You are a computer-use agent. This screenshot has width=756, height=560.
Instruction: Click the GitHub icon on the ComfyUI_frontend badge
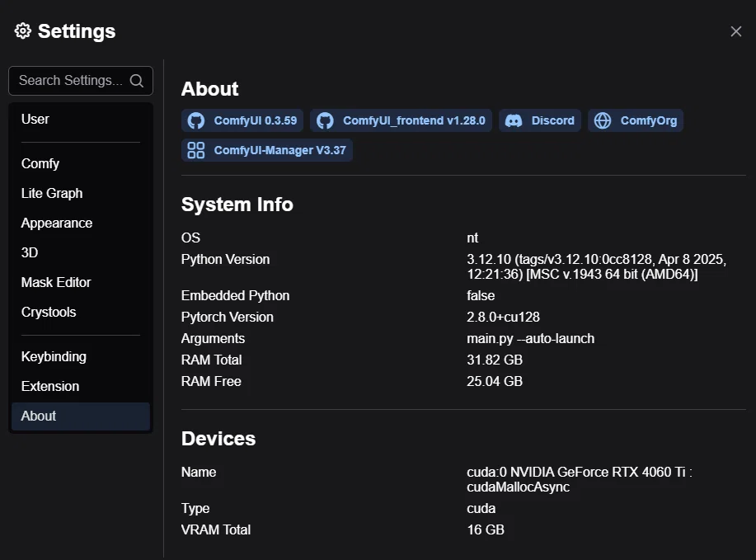coord(325,120)
